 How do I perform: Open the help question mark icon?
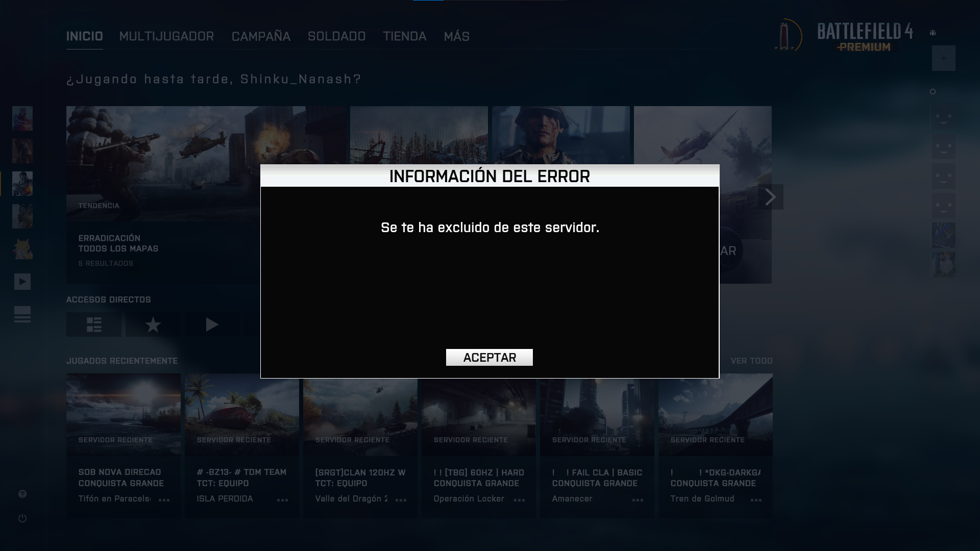pyautogui.click(x=22, y=494)
